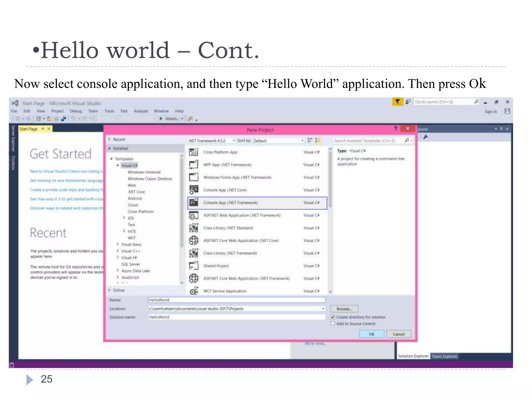
Task: Pin the Start Page tab
Action: [43, 129]
